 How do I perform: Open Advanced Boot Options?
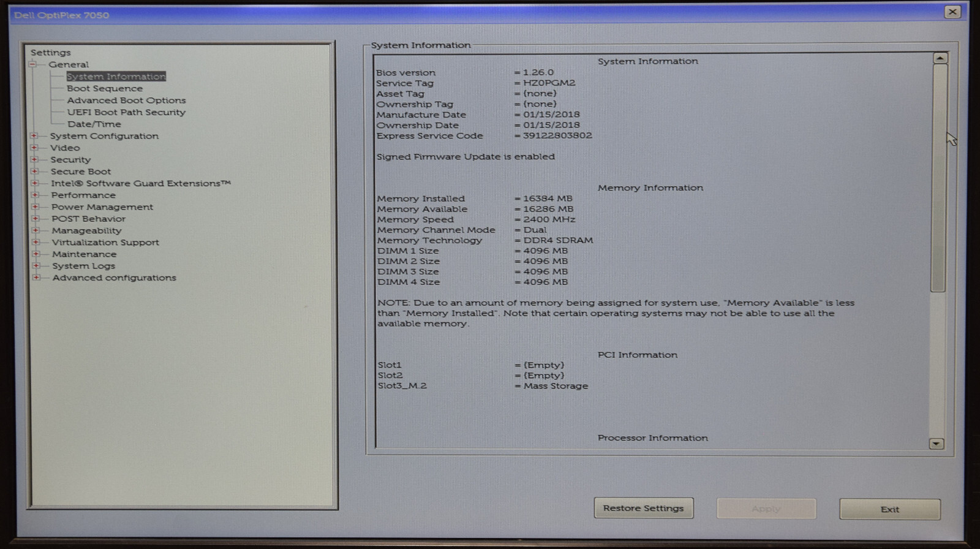coord(127,100)
